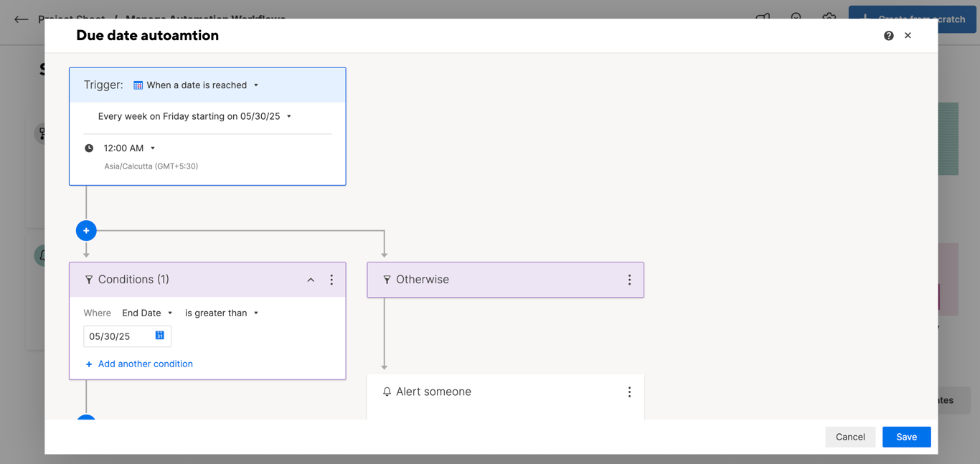The height and width of the screenshot is (464, 980).
Task: Open Alert someone block options menu
Action: (629, 392)
